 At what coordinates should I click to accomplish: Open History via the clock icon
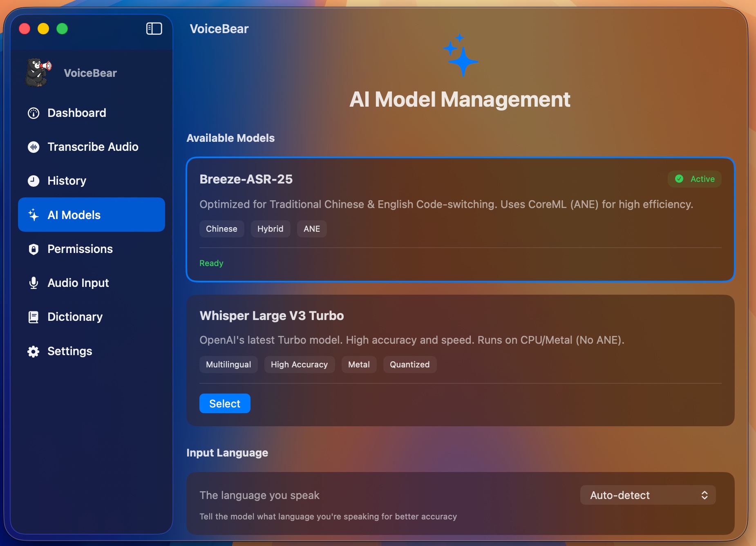coord(33,181)
